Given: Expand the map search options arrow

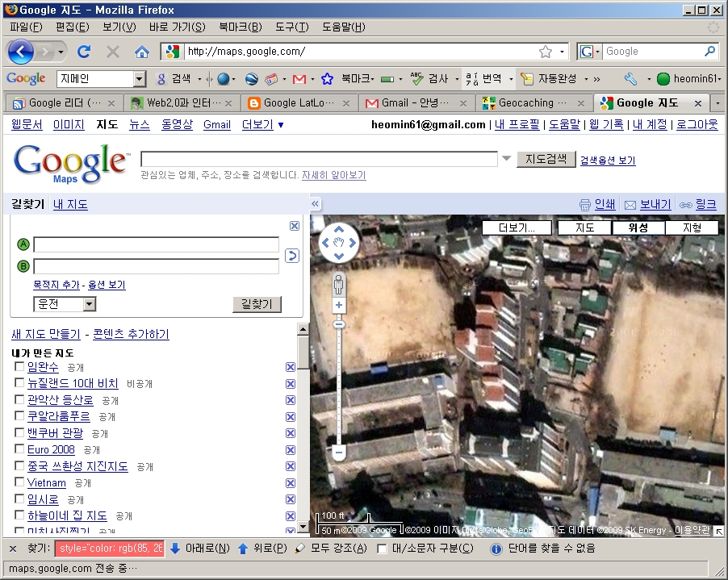Looking at the screenshot, I should pyautogui.click(x=507, y=158).
